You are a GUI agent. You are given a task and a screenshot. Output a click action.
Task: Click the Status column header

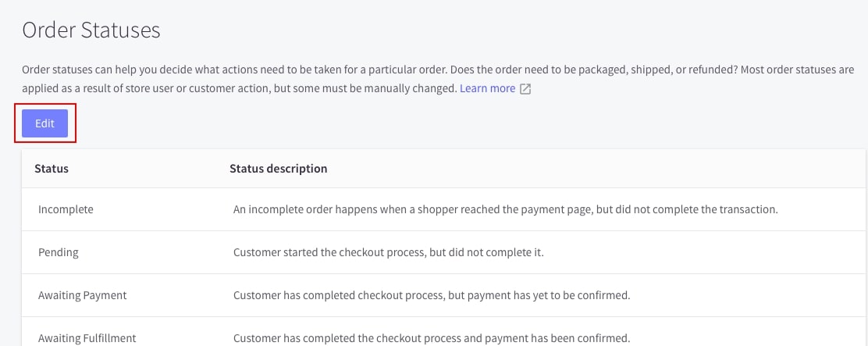52,169
